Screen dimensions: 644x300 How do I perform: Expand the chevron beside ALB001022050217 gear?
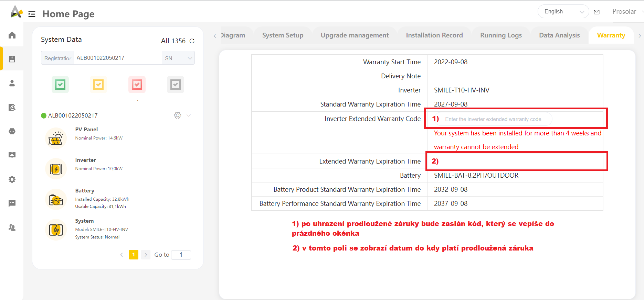(189, 115)
